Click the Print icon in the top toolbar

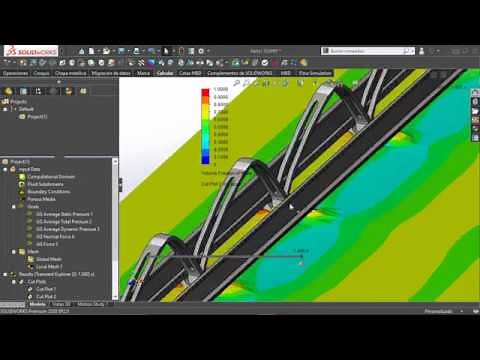pos(136,51)
